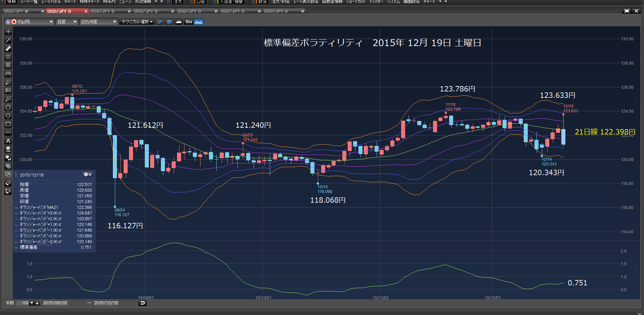Open ティッカー settings

click(x=376, y=2)
